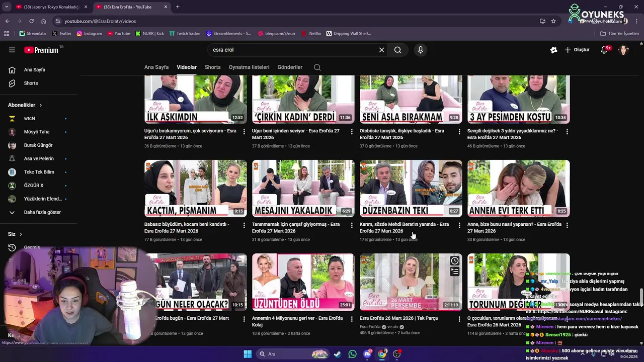Viewport: 644px width, 362px height.
Task: Open Streamlabs bookmark
Action: (33, 34)
